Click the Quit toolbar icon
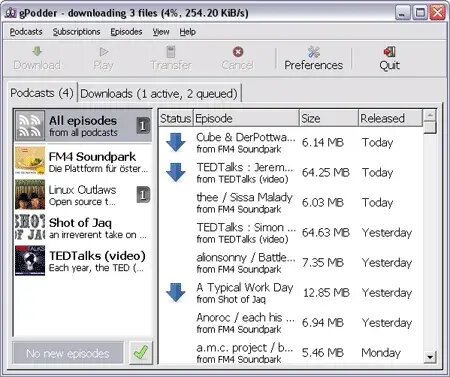450x377 pixels. point(389,52)
